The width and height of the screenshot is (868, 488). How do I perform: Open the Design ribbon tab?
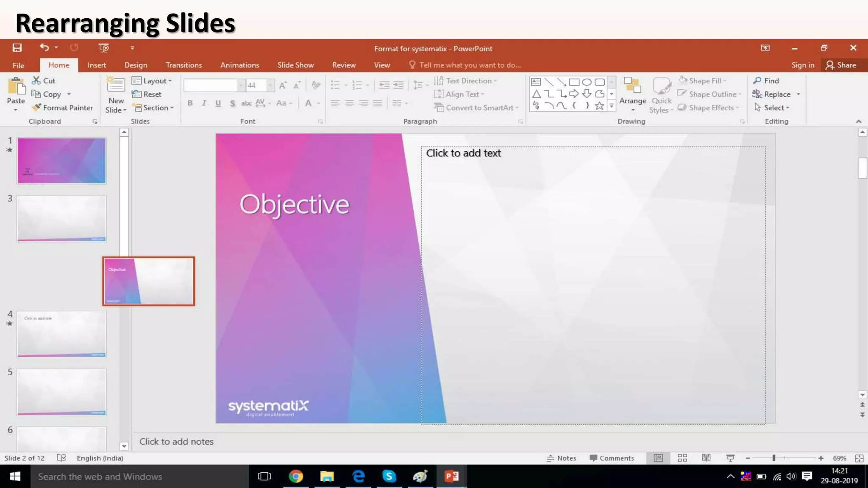[136, 65]
